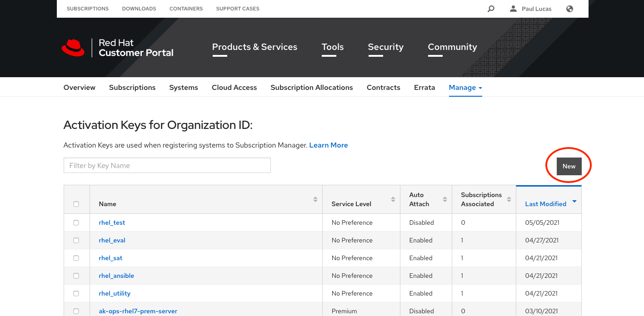
Task: Open the globe language selector icon
Action: tap(569, 9)
